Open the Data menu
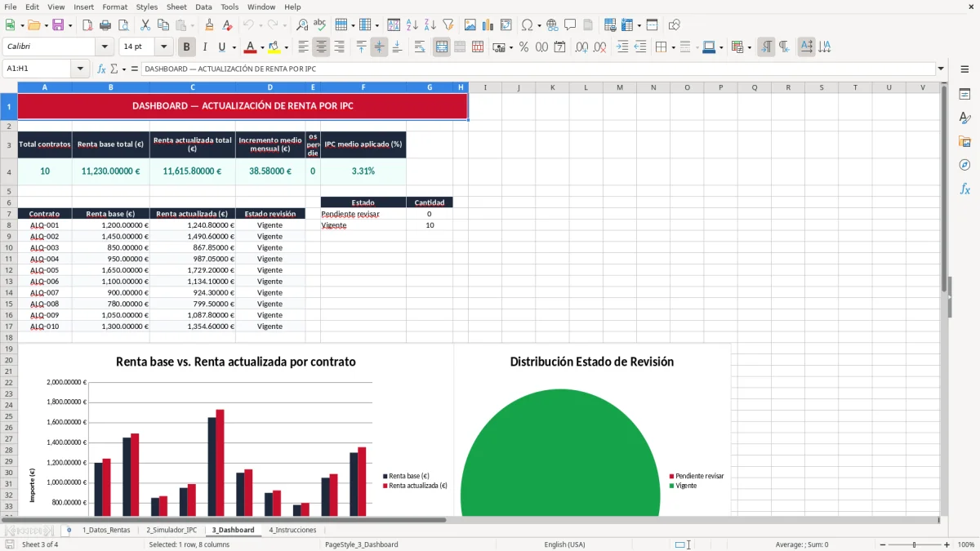The width and height of the screenshot is (980, 551). click(x=203, y=7)
